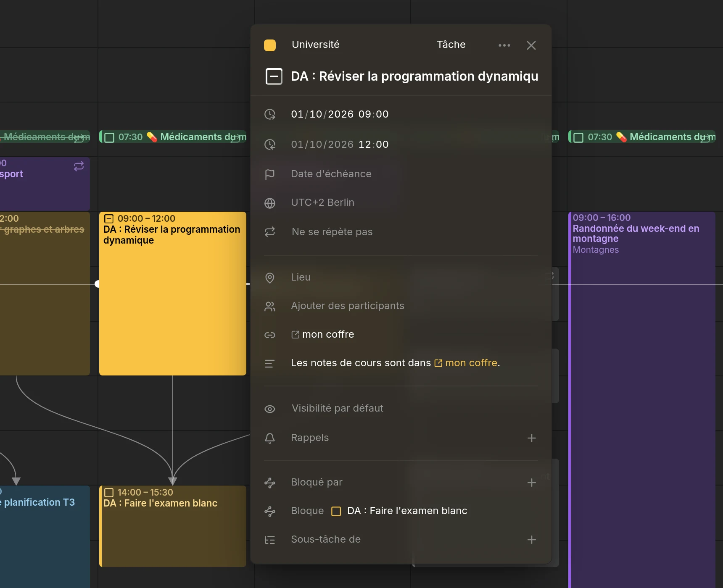Click the repeat arrows icon in panel

(270, 232)
